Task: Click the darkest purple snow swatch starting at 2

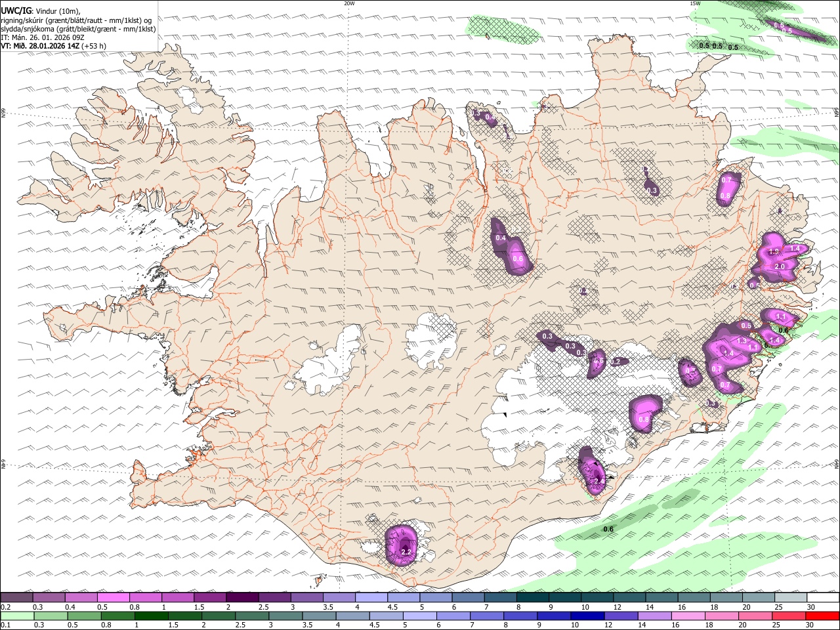Action: tap(242, 598)
